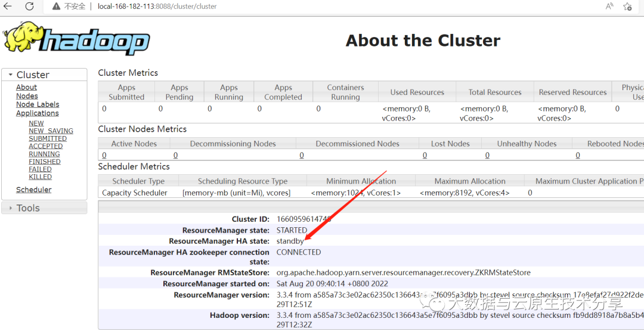The height and width of the screenshot is (331, 644).
Task: Click the browser back arrow
Action: pyautogui.click(x=7, y=6)
